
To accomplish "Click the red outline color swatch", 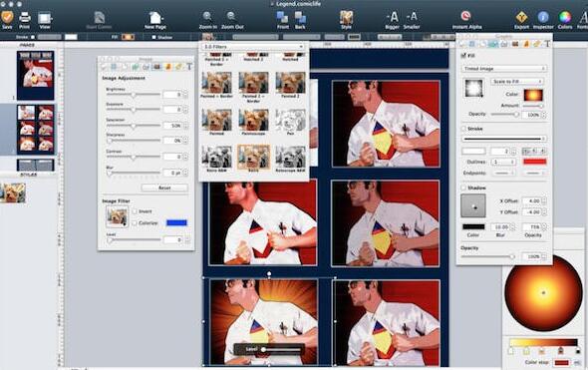I will pyautogui.click(x=534, y=162).
